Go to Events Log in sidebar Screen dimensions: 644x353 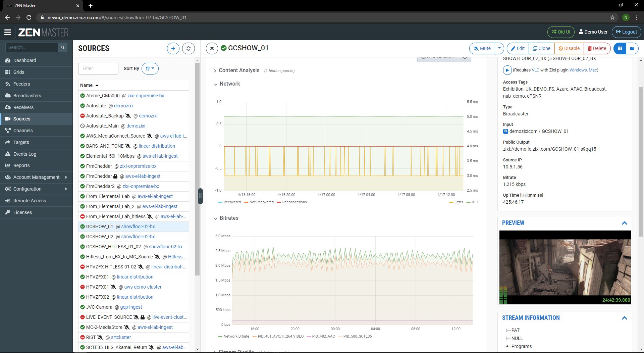24,154
